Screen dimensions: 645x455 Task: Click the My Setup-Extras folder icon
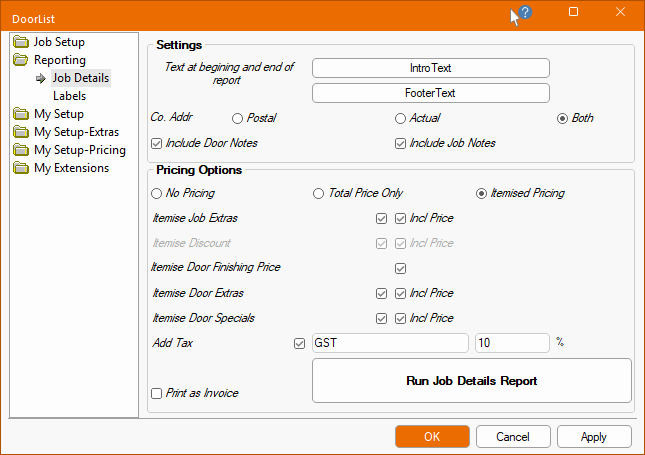22,132
